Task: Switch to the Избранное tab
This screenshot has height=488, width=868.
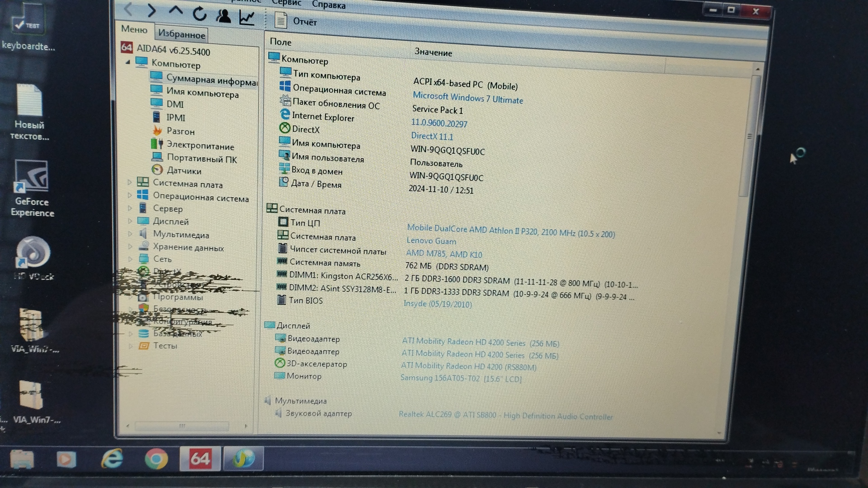Action: tap(181, 34)
